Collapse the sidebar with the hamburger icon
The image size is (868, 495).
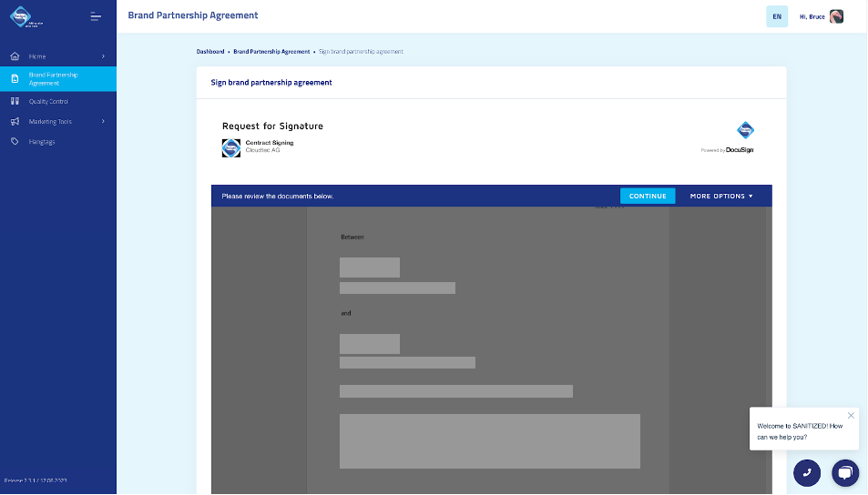96,16
